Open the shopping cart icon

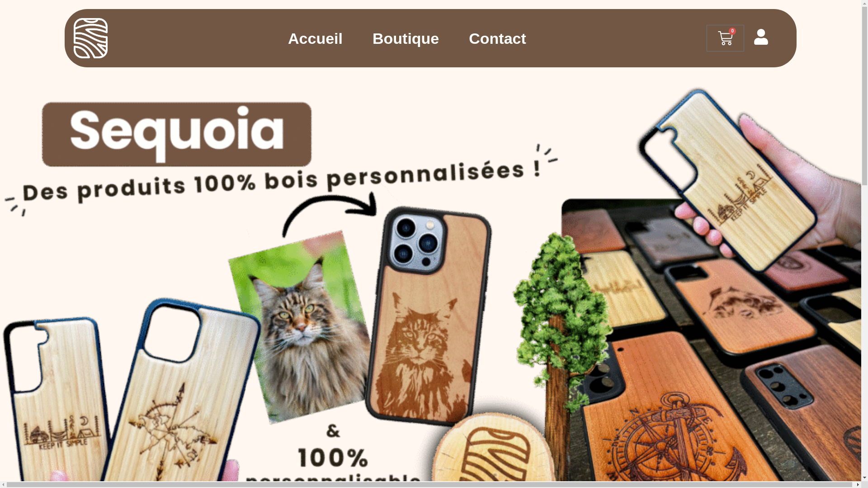pos(725,38)
